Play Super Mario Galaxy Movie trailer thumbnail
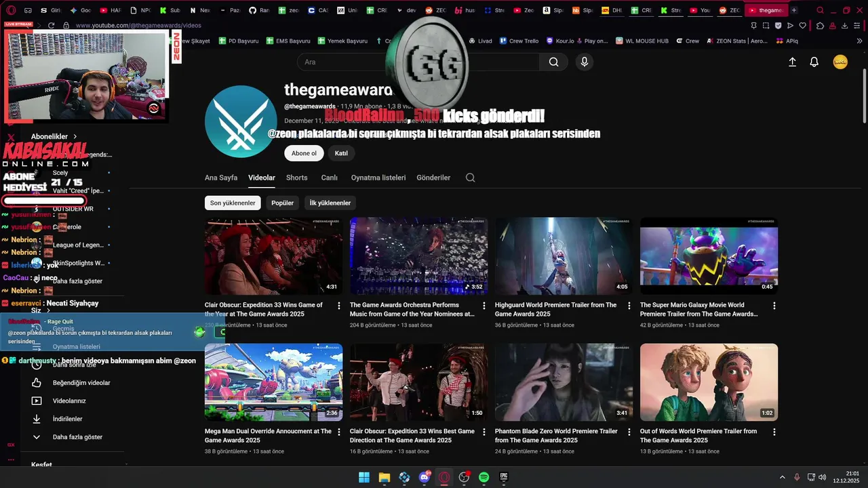This screenshot has height=488, width=868. pyautogui.click(x=709, y=256)
